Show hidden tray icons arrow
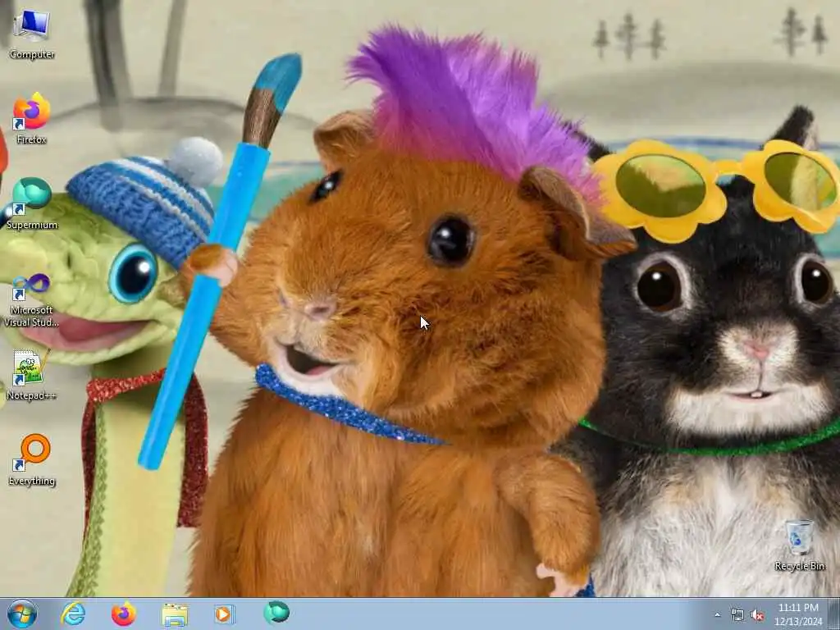 pyautogui.click(x=717, y=615)
